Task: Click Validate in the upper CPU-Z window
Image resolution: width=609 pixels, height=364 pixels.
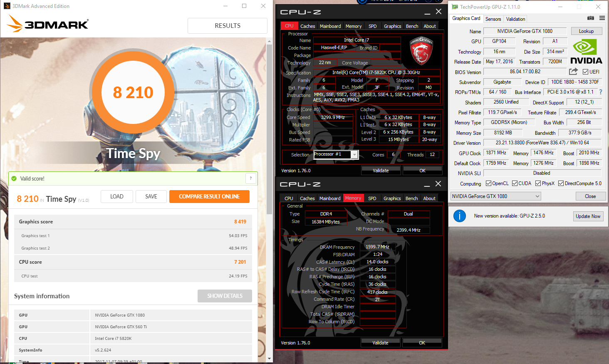Action: (x=381, y=171)
